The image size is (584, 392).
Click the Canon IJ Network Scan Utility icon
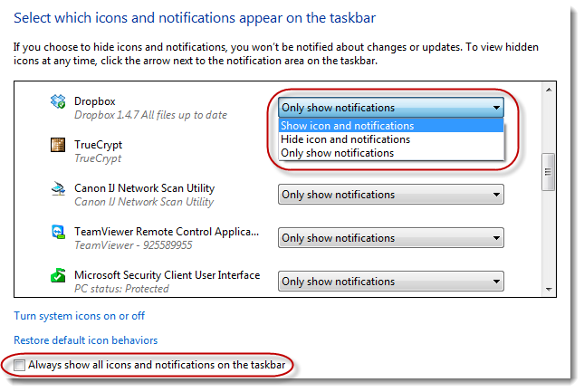tap(59, 188)
